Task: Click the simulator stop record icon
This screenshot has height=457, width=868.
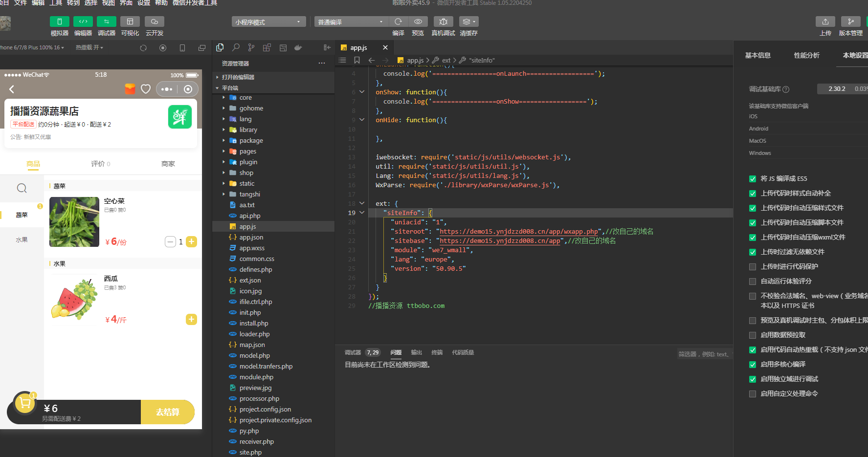Action: (x=163, y=48)
